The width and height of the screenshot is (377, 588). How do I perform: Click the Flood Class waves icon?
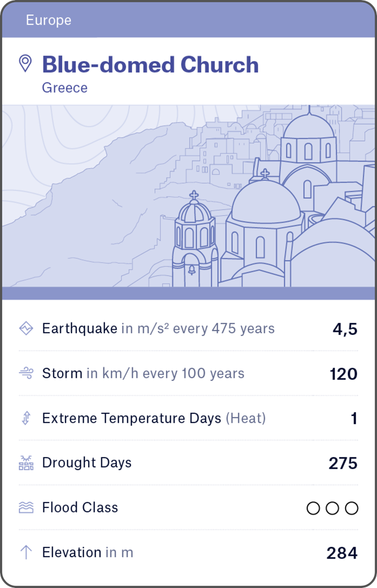tap(26, 507)
